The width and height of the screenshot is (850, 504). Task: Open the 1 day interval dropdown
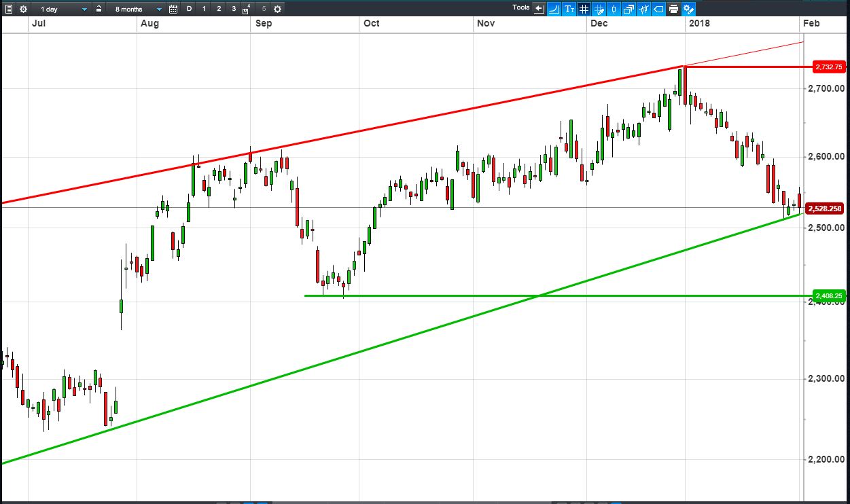click(64, 9)
